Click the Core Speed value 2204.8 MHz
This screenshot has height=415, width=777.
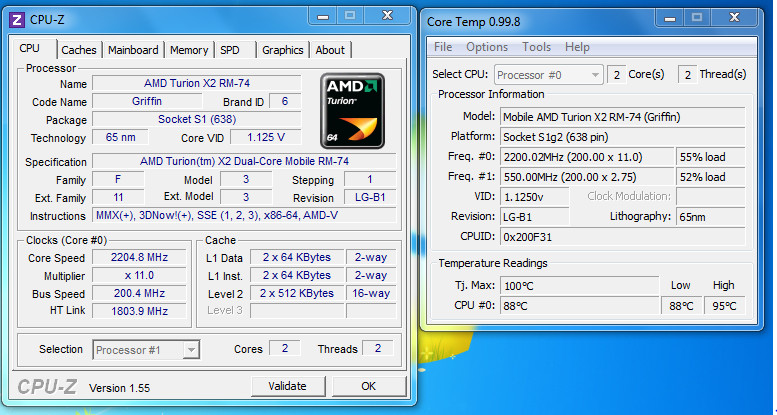pos(139,257)
